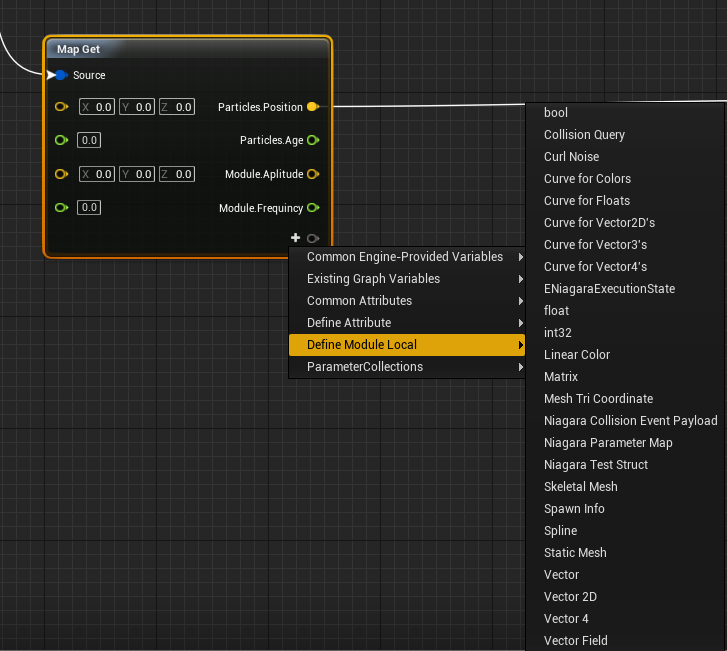Choose Curl Noise type
This screenshot has width=727, height=651.
[625, 157]
